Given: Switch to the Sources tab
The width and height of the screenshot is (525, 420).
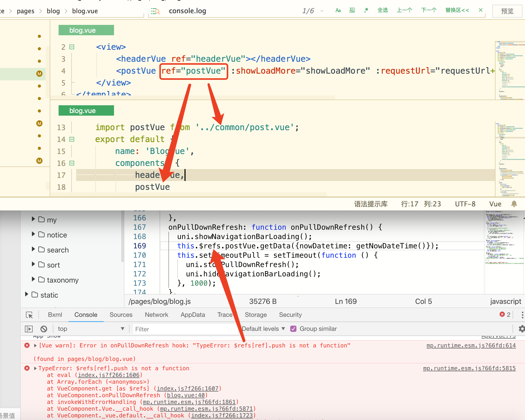Looking at the screenshot, I should (121, 315).
